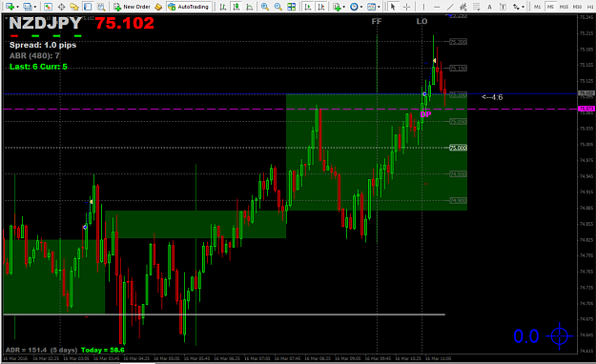The image size is (596, 364).
Task: Switch to the M15 timeframe
Action: [x=565, y=7]
